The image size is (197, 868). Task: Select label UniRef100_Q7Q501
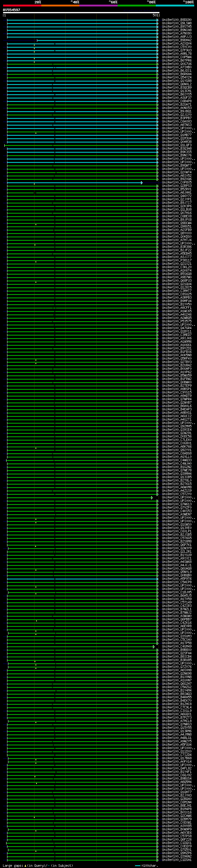(x=177, y=850)
